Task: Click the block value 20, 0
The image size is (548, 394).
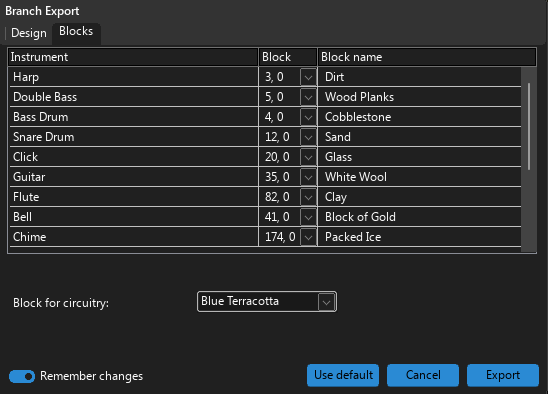Action: pyautogui.click(x=277, y=157)
